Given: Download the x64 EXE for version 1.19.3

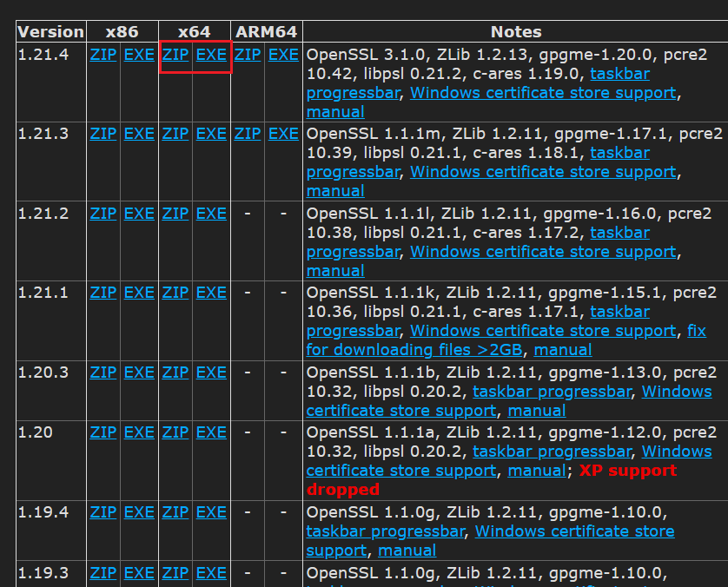Looking at the screenshot, I should click(211, 572).
